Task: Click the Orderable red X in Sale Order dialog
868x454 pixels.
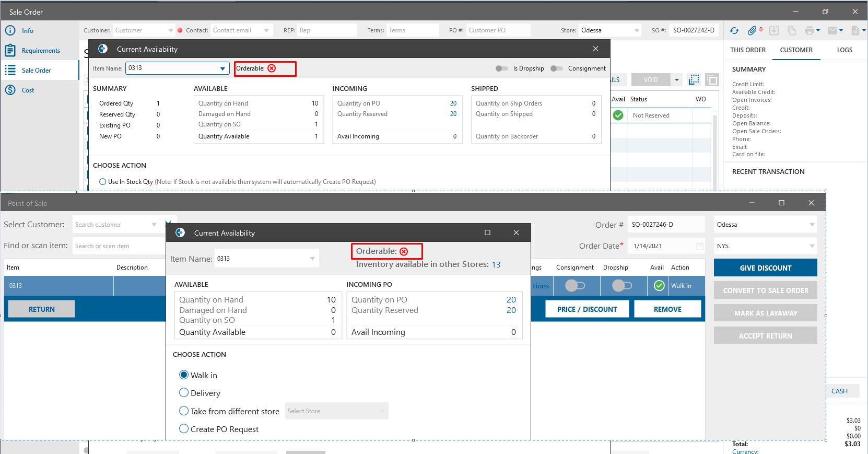Action: click(x=272, y=68)
